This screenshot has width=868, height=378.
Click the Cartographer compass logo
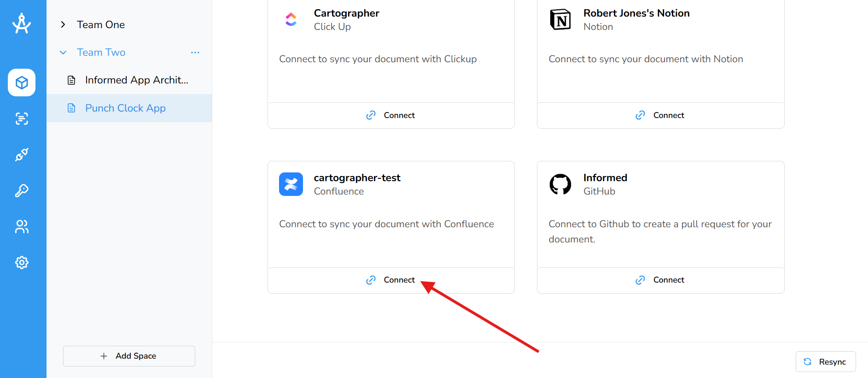pyautogui.click(x=22, y=24)
